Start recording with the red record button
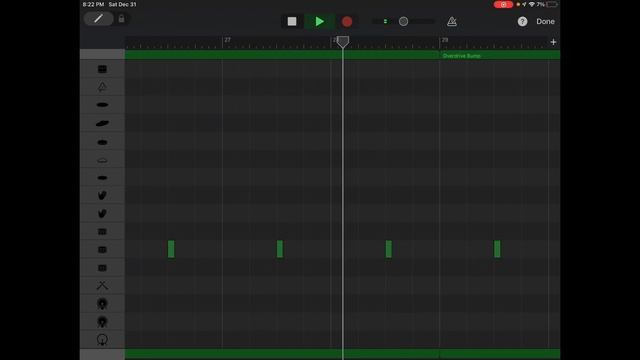 (x=347, y=21)
